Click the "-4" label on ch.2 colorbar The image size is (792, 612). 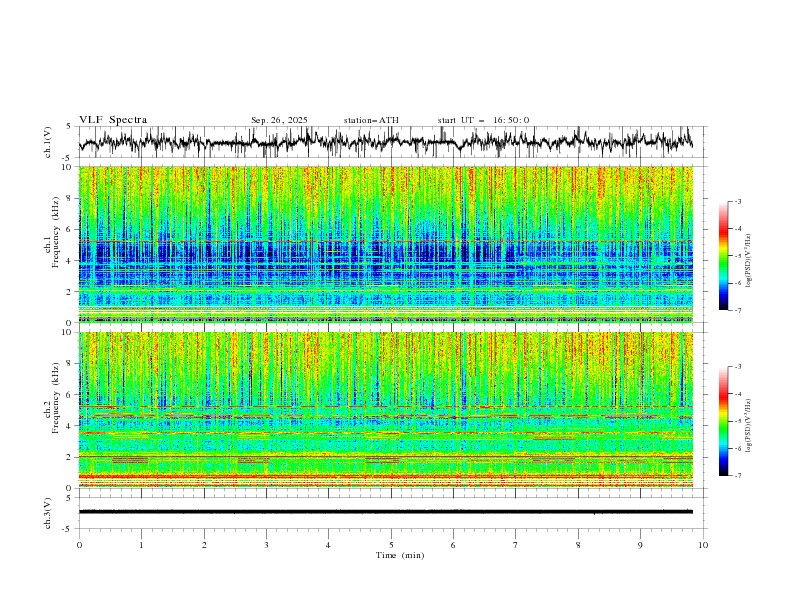coord(738,394)
